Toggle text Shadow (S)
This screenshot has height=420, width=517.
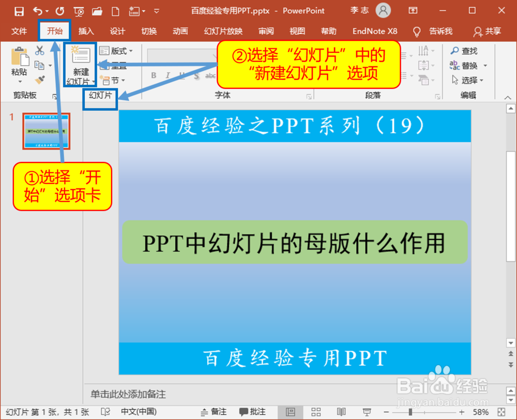(x=197, y=76)
